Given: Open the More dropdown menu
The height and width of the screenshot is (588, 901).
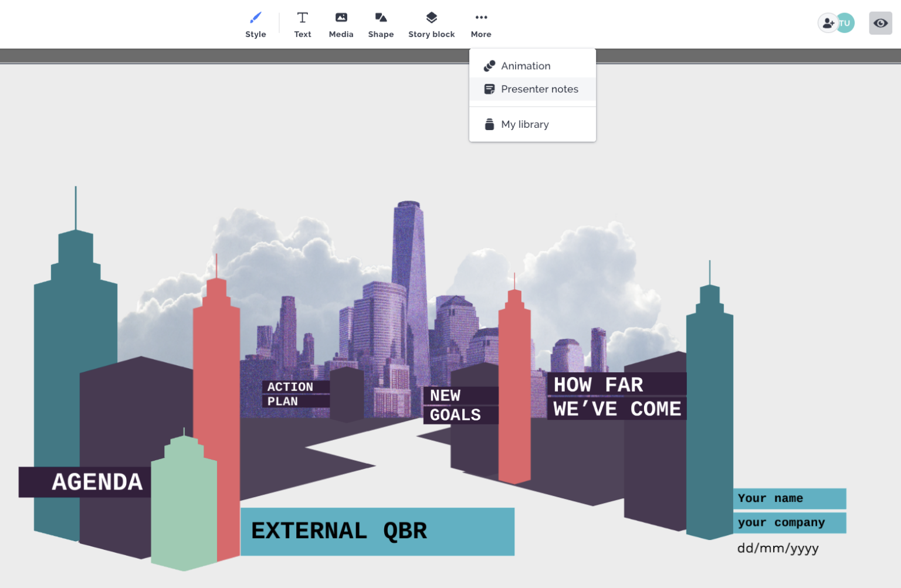Looking at the screenshot, I should tap(480, 23).
